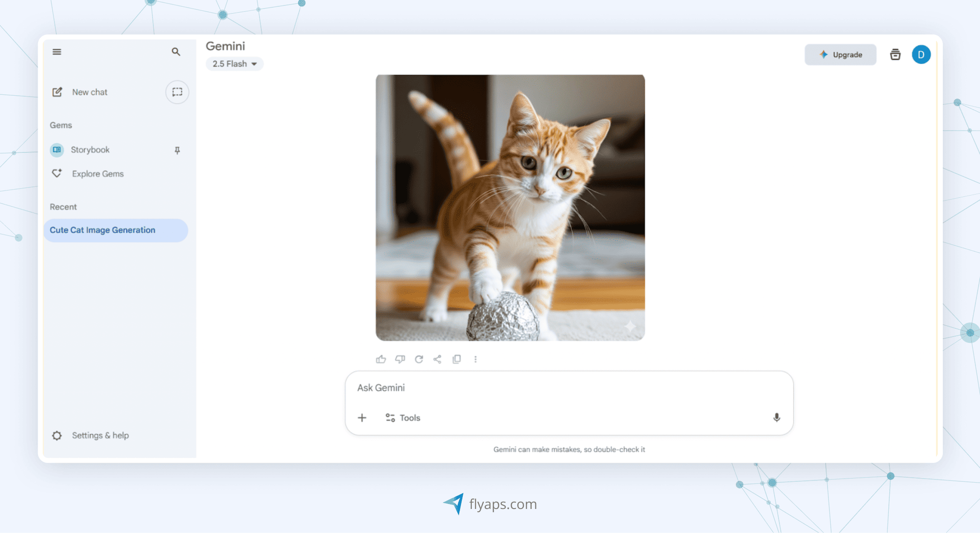
Task: Click the search icon in sidebar
Action: pyautogui.click(x=176, y=52)
